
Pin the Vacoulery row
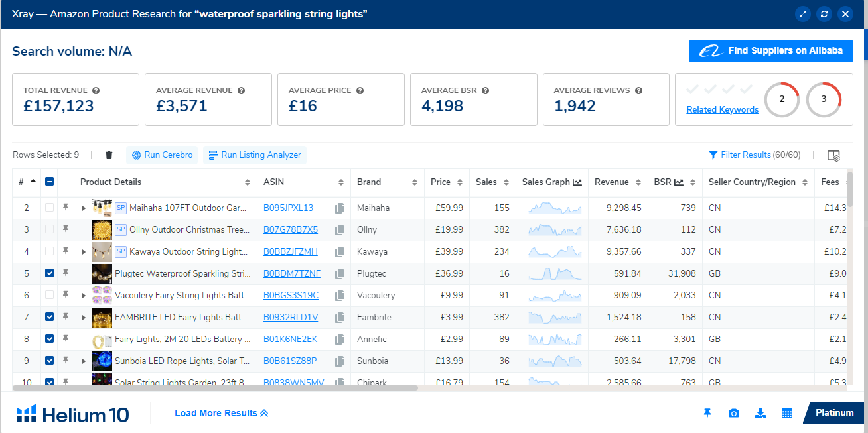tap(66, 295)
